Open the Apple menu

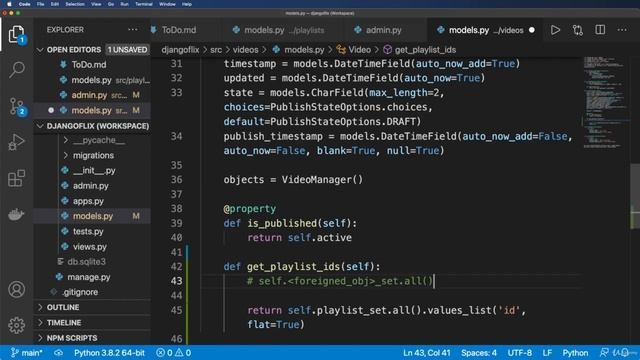[9, 4]
